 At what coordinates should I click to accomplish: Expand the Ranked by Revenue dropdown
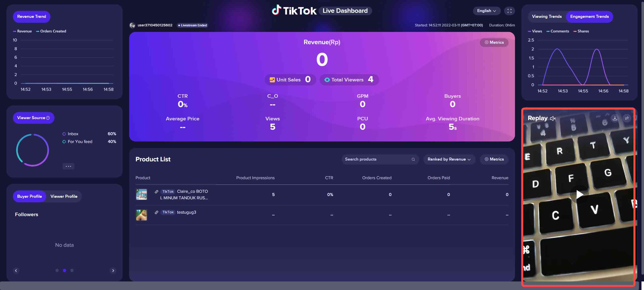449,159
